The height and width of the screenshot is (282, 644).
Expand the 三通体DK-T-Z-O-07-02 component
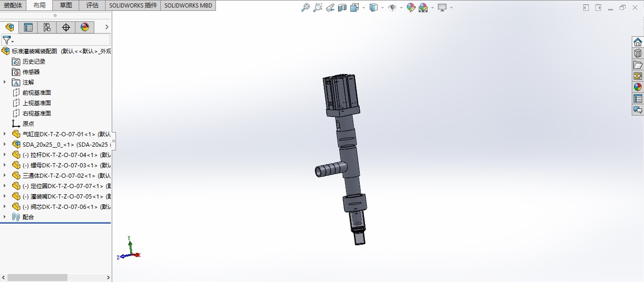(5, 175)
